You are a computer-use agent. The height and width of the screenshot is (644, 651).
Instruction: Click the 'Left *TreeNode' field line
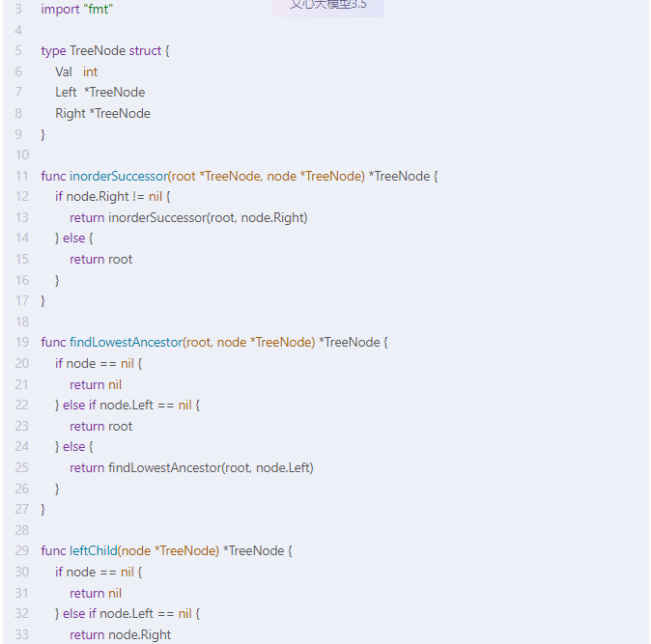pyautogui.click(x=100, y=92)
